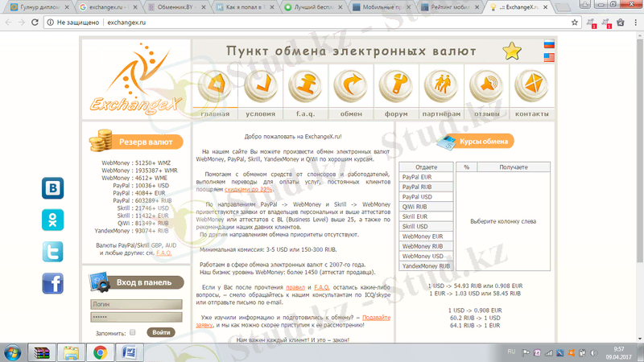This screenshot has height=362, width=644.
Task: Open the главная home navigation icon
Action: [215, 86]
